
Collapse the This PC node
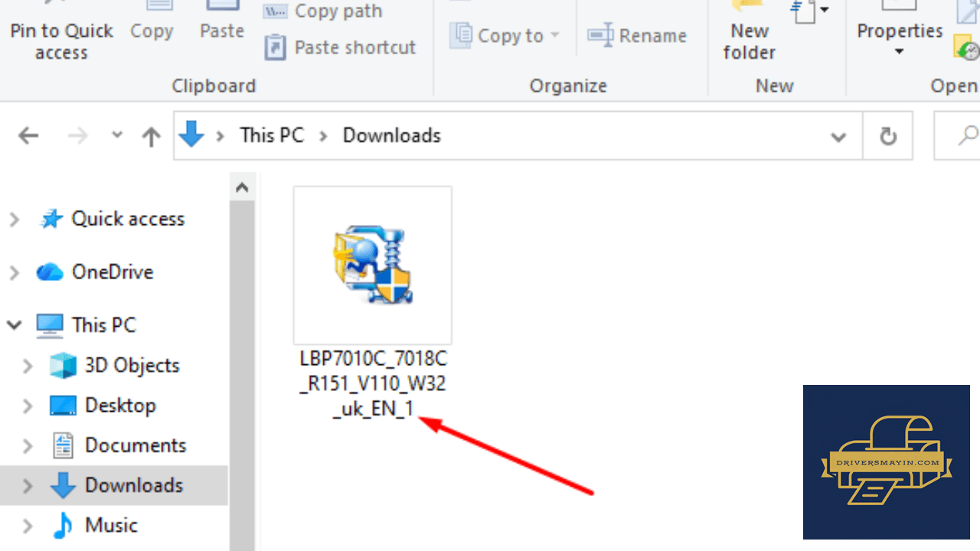click(14, 325)
